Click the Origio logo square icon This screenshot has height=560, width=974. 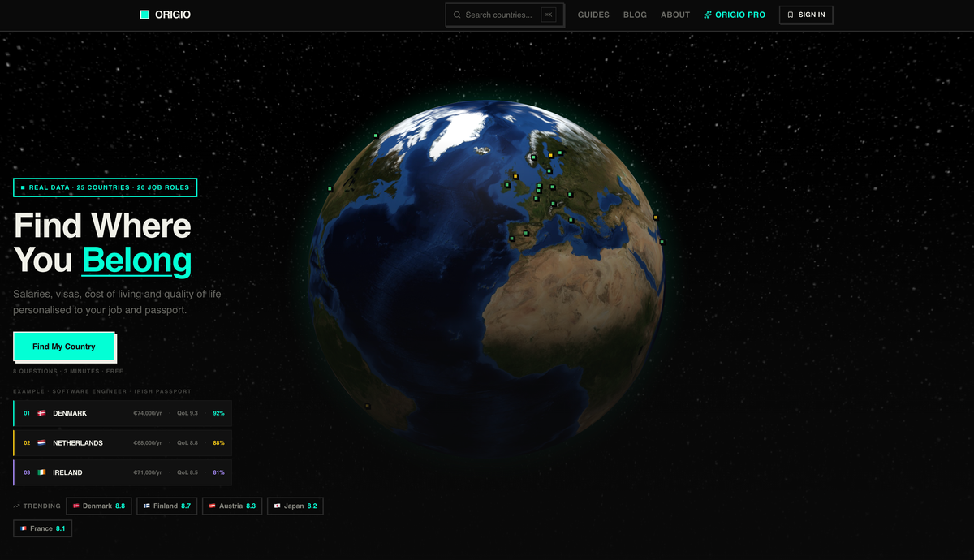tap(144, 15)
